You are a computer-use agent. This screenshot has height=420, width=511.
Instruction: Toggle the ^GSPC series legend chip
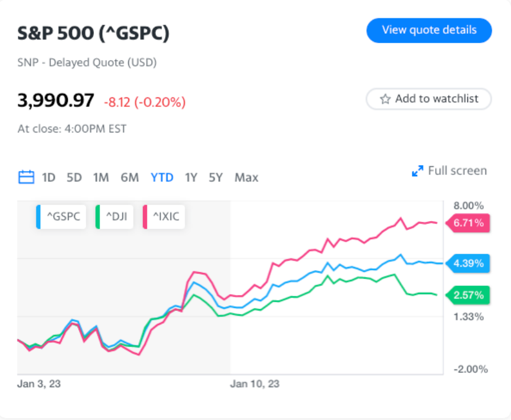coord(61,216)
